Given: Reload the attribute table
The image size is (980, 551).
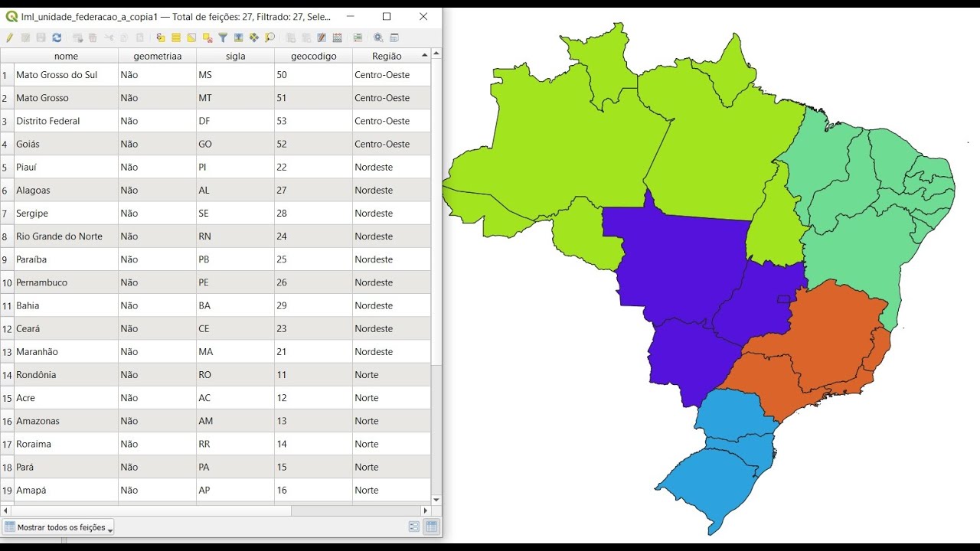Looking at the screenshot, I should (x=57, y=37).
